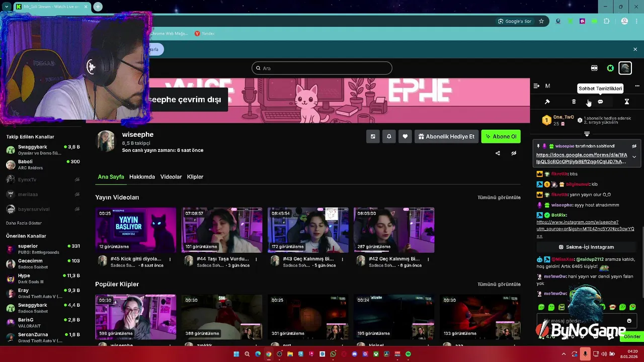Select the trash can chat cleanup icon
The width and height of the screenshot is (644, 362).
(574, 102)
